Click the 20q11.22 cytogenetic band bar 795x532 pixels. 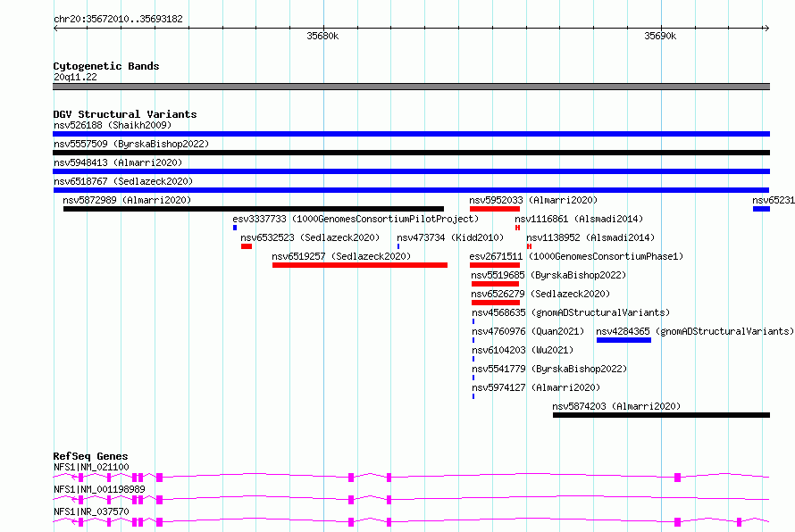(411, 87)
